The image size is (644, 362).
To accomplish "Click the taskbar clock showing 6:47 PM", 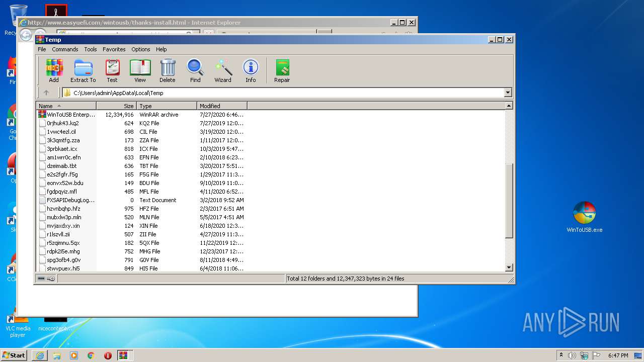I will (x=618, y=355).
